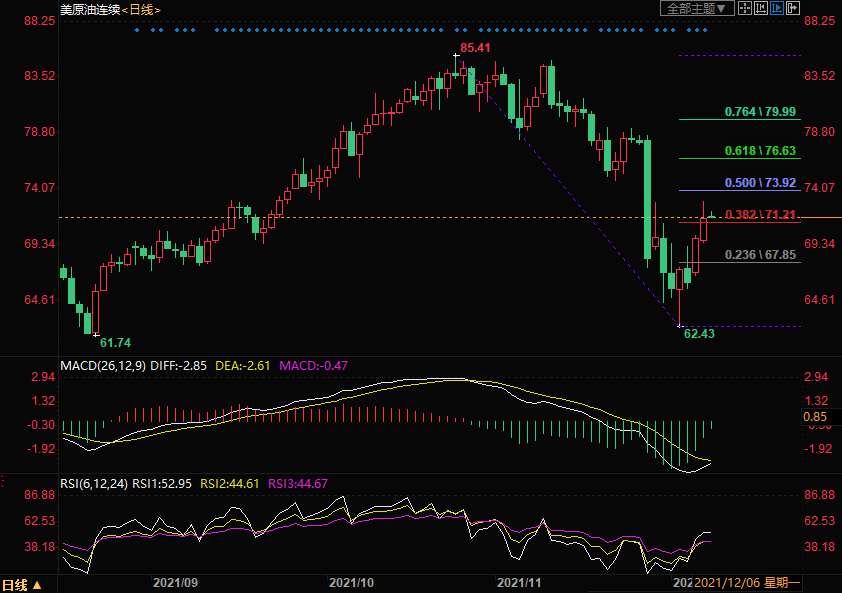Click the 0.85 value tag on MACD axis

coord(814,416)
